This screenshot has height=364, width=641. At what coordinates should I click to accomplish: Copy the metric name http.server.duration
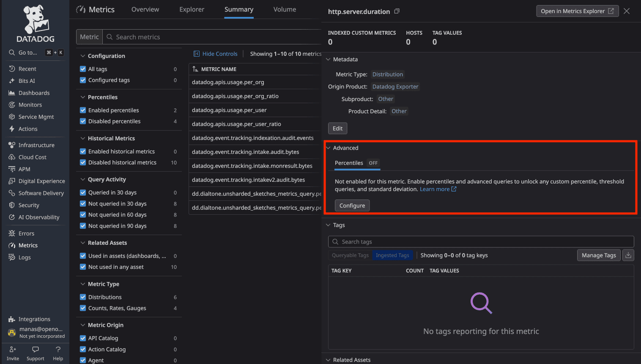click(396, 11)
